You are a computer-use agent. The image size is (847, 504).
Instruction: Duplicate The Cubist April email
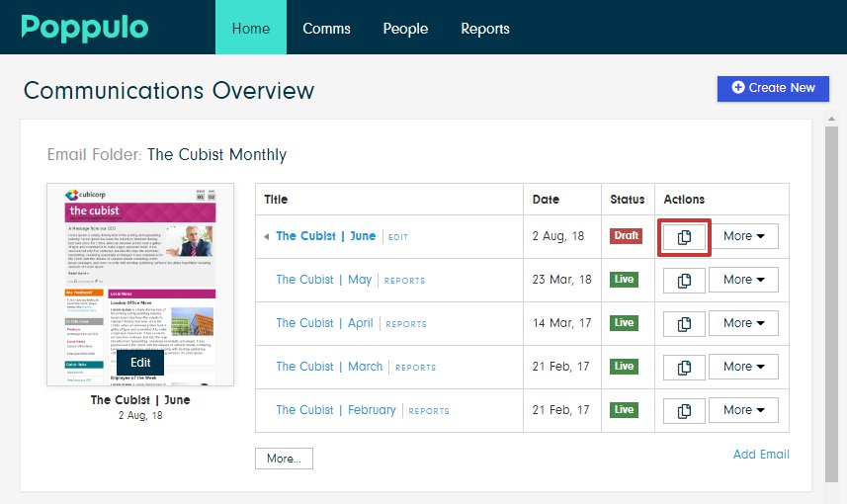click(684, 323)
